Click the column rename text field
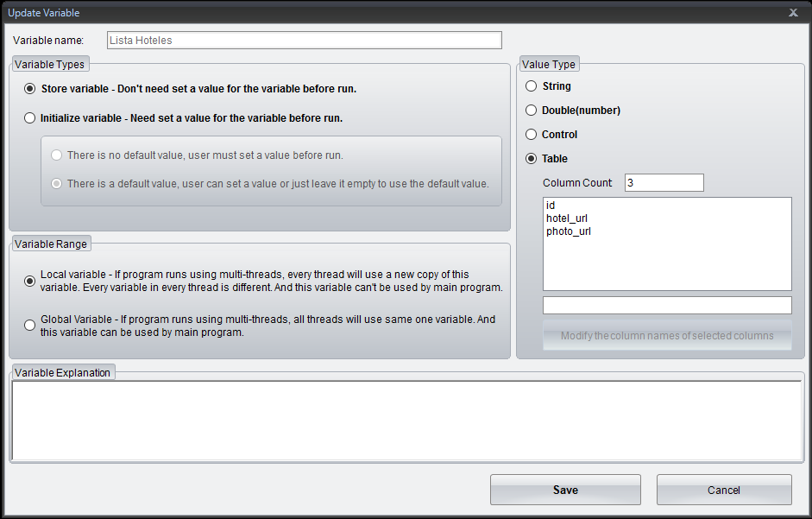The image size is (812, 519). click(x=666, y=306)
